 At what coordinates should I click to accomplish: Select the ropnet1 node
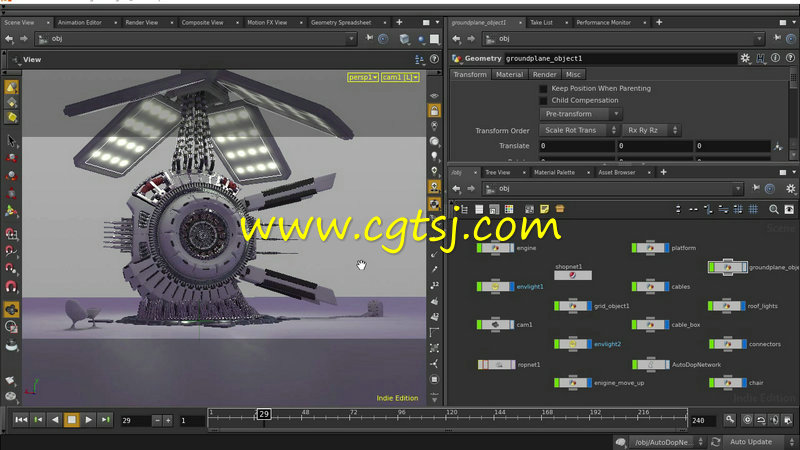pyautogui.click(x=496, y=365)
